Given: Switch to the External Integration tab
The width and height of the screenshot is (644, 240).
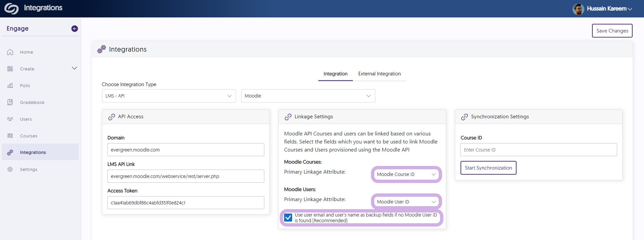Looking at the screenshot, I should click(379, 74).
